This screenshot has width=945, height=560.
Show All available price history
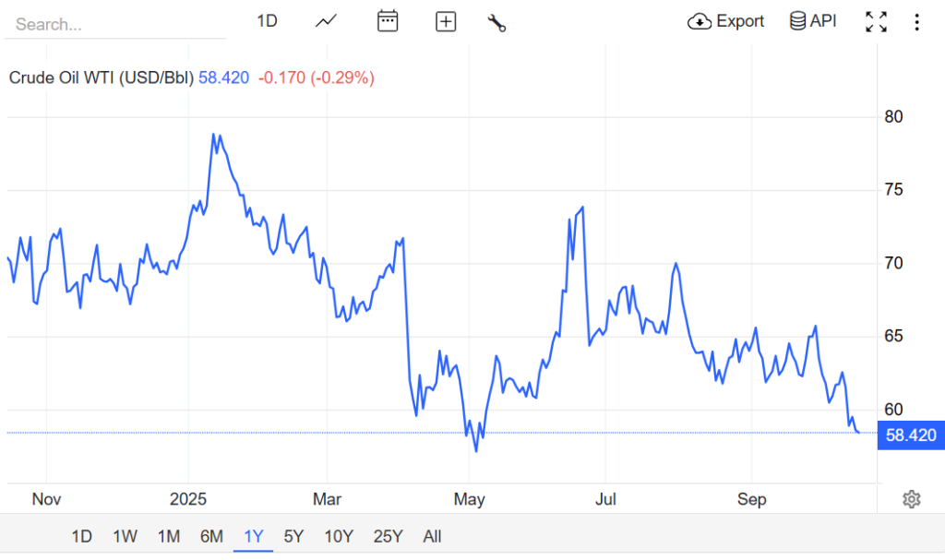[432, 536]
